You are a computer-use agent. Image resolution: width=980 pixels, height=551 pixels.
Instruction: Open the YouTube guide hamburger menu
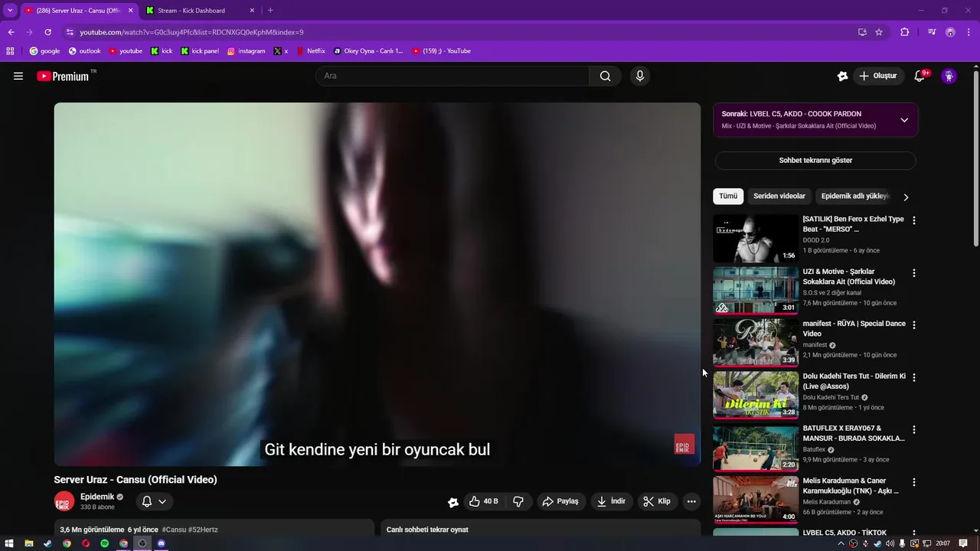[18, 76]
